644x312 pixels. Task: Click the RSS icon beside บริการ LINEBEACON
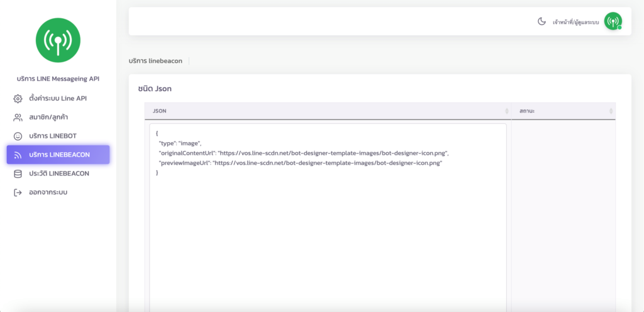coord(18,155)
